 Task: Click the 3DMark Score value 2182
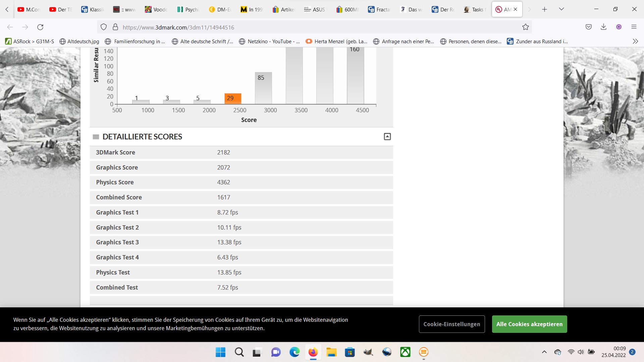click(223, 153)
